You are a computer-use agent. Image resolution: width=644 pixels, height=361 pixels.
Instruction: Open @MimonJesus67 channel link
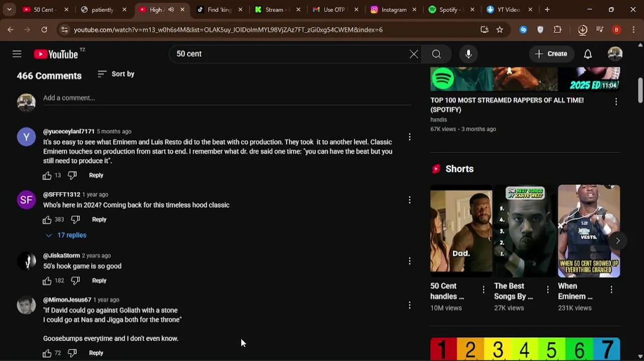click(x=67, y=300)
